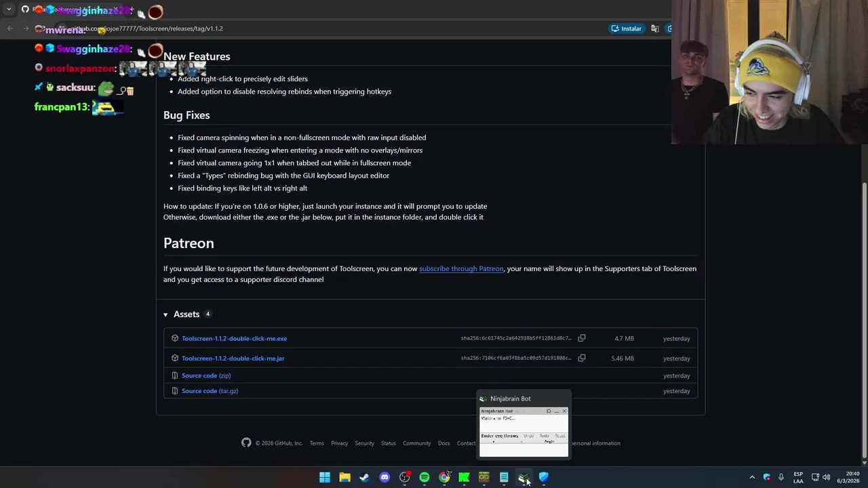
Task: Open the Security footer link
Action: (x=364, y=443)
